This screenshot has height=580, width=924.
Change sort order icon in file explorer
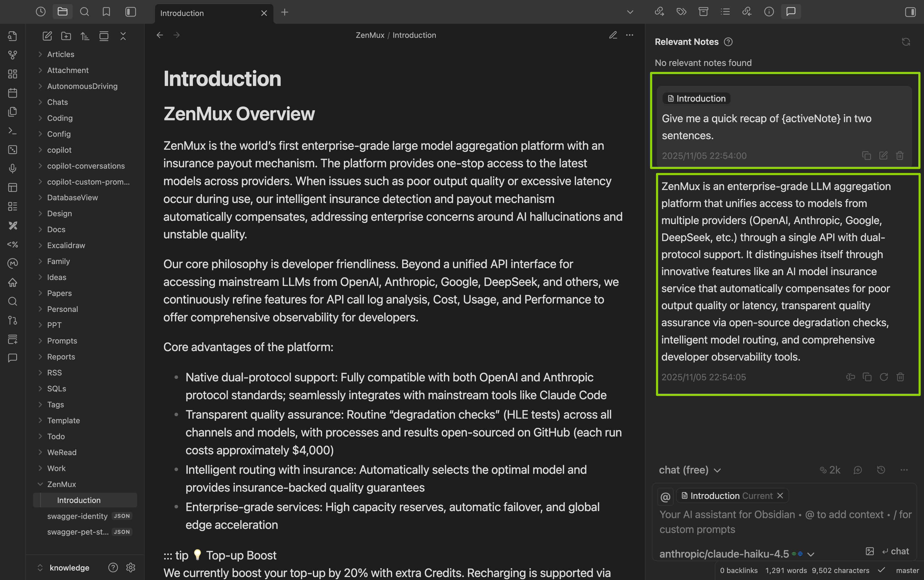85,36
